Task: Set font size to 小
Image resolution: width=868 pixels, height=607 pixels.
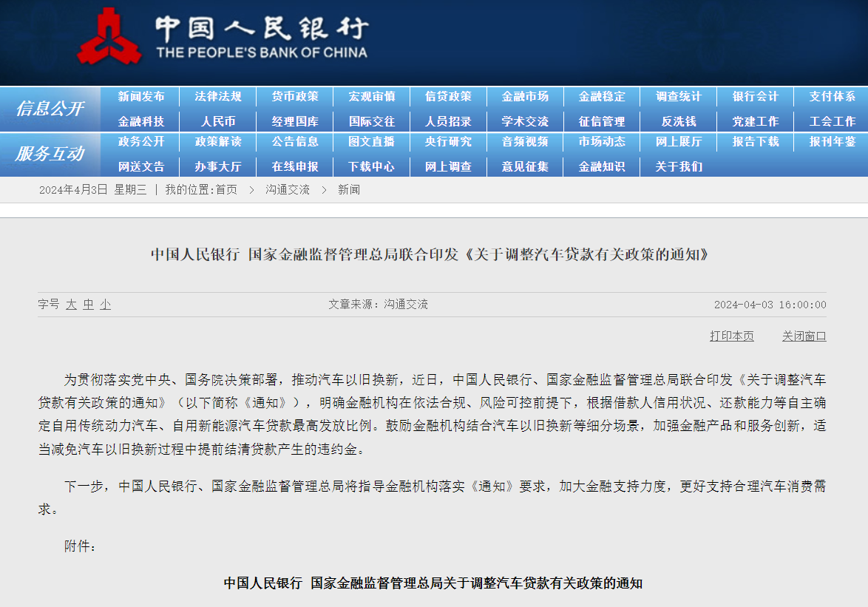Action: [x=105, y=305]
